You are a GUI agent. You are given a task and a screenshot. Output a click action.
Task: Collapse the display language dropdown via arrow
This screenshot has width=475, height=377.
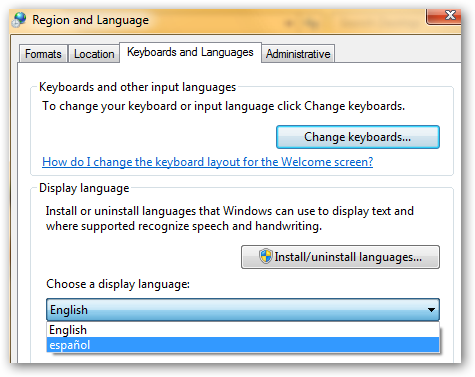[x=431, y=310]
